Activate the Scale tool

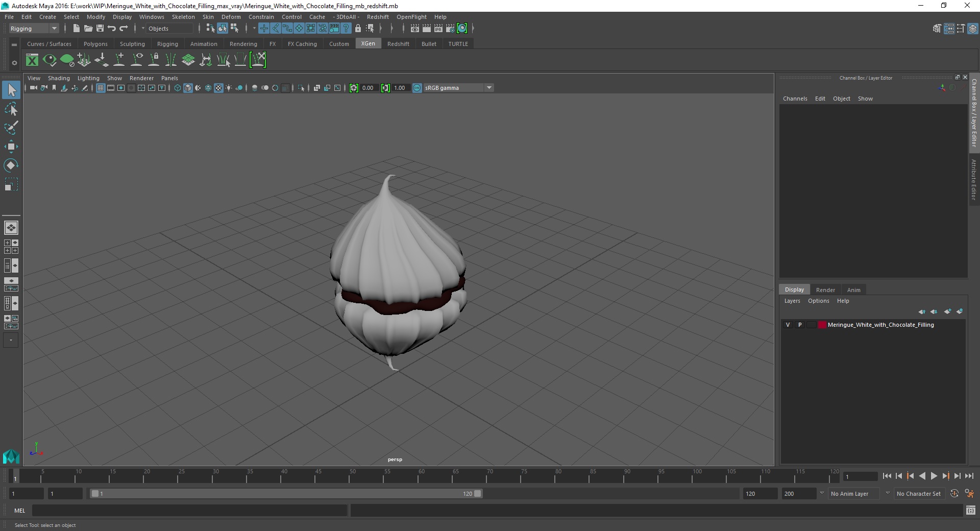click(x=11, y=184)
